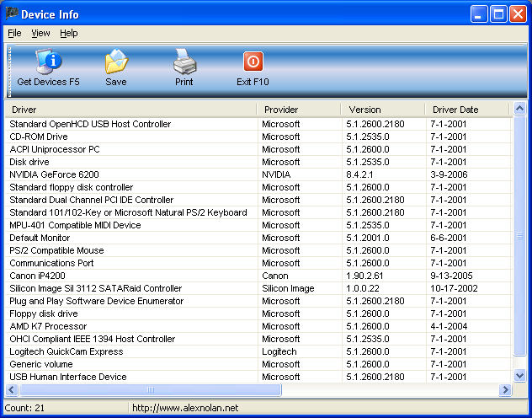Screen dimensions: 532x418
Task: Select the Disk drive row
Action: pyautogui.click(x=258, y=162)
